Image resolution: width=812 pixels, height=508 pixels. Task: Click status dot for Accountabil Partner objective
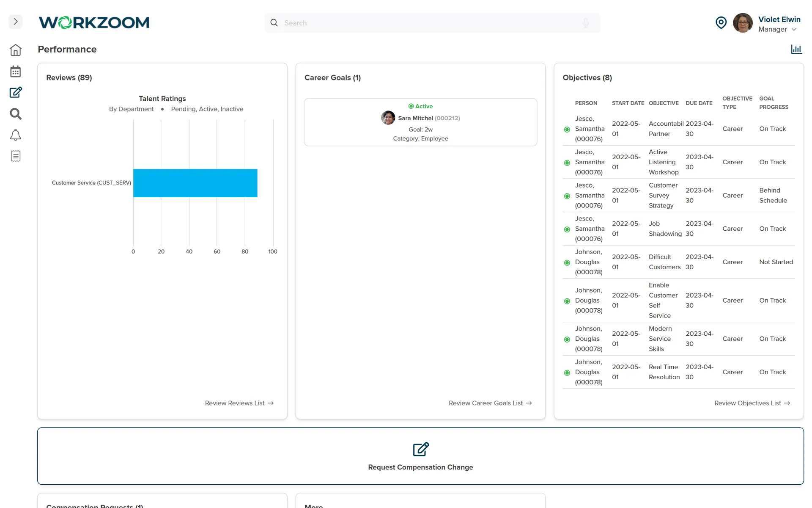coord(567,130)
